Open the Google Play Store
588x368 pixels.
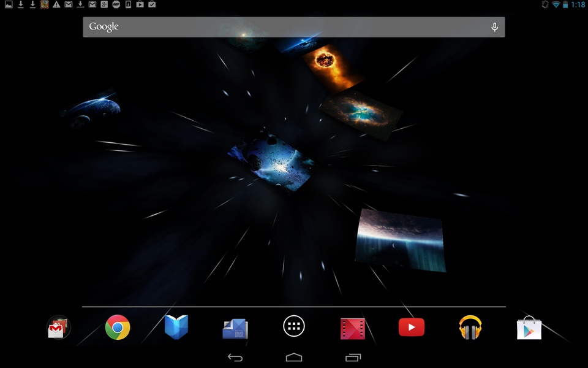tap(529, 328)
